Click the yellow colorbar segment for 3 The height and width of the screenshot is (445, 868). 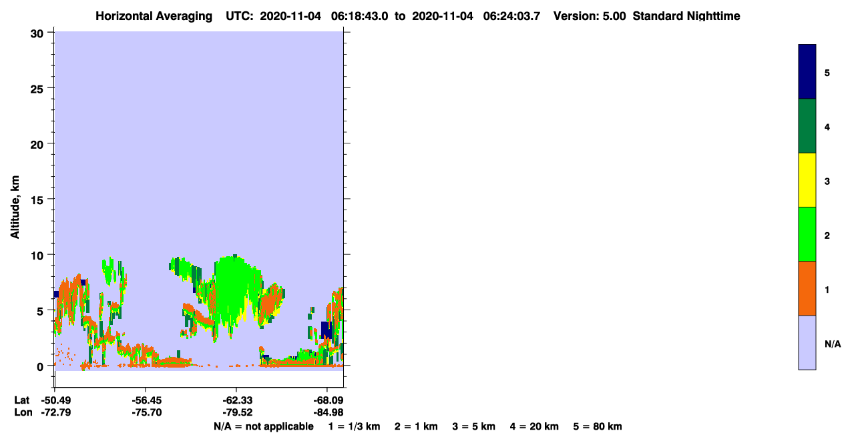click(807, 180)
